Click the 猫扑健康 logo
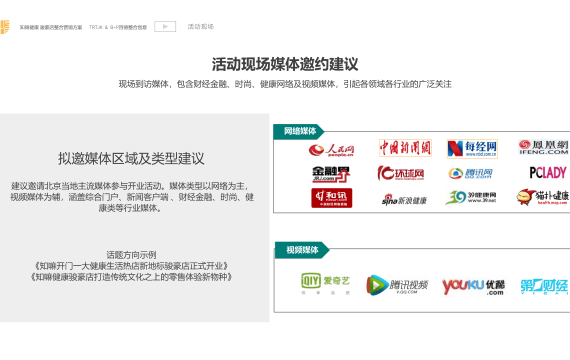 click(543, 197)
